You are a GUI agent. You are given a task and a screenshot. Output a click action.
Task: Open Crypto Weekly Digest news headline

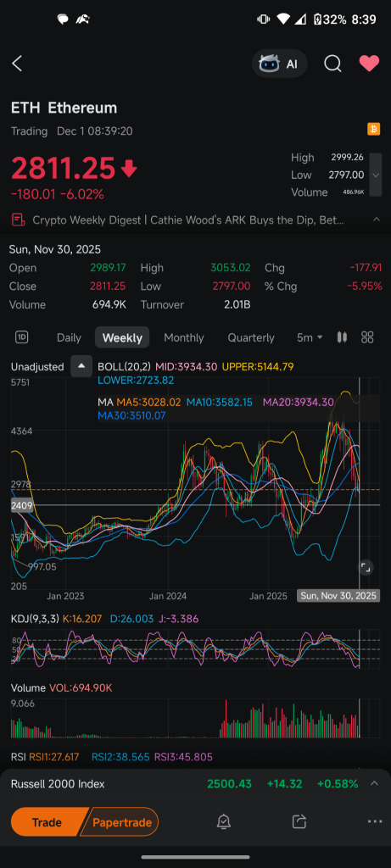coord(187,220)
